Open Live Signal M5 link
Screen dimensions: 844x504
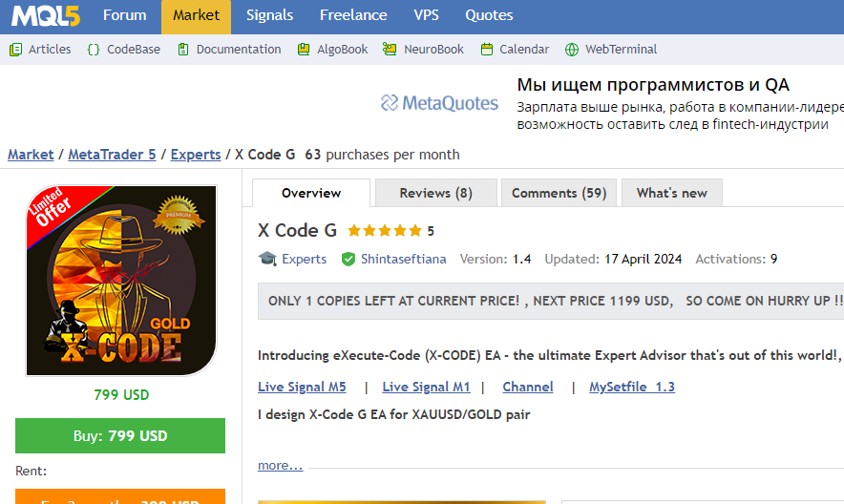(302, 388)
